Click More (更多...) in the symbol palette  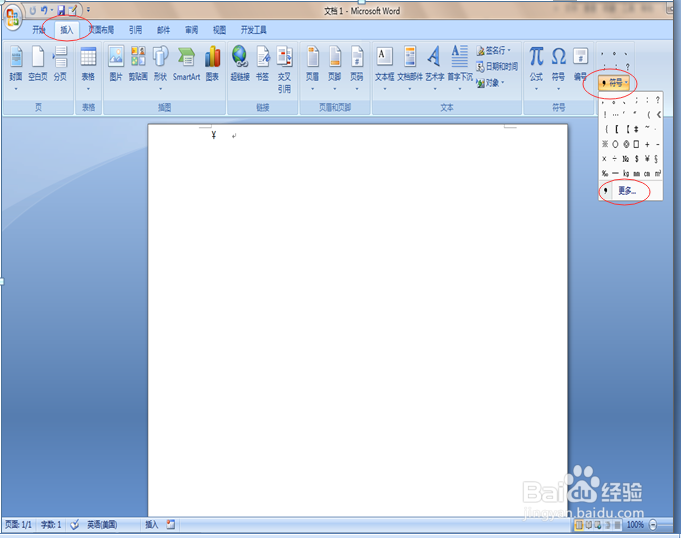tap(627, 191)
